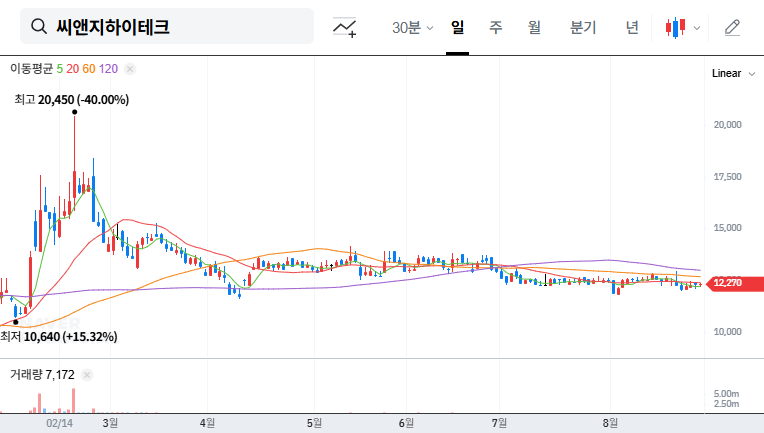Expand the 30분 minute interval dropdown

412,27
